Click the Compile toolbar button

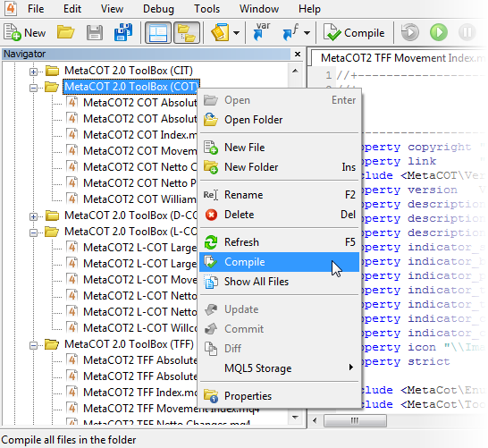(x=354, y=32)
